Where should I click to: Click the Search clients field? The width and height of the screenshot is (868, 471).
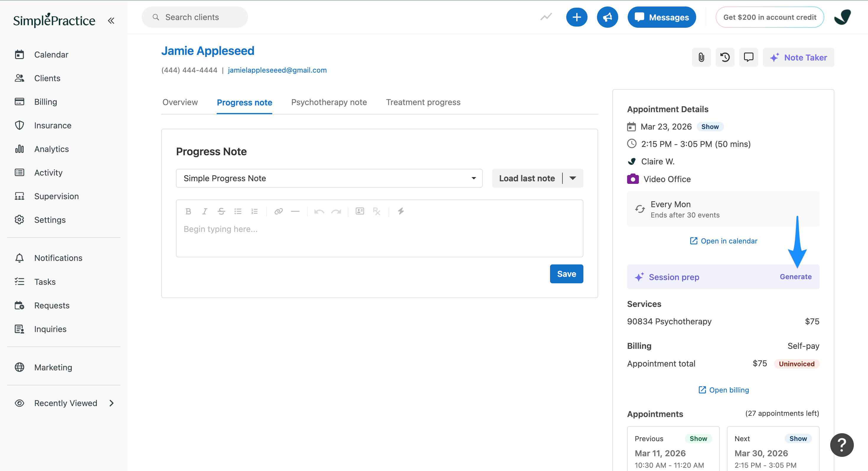pyautogui.click(x=195, y=17)
